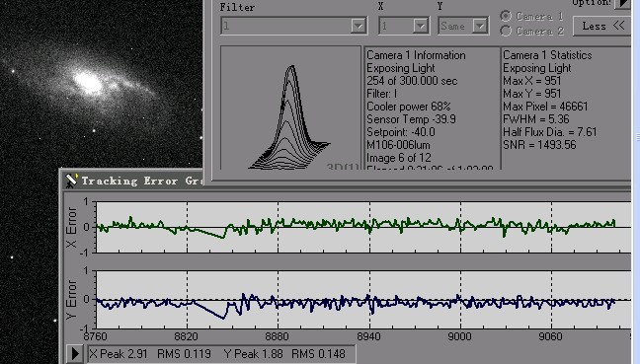Screen dimensions: 640x364
Task: Click the 8940 timeline marker on graph
Action: point(369,337)
